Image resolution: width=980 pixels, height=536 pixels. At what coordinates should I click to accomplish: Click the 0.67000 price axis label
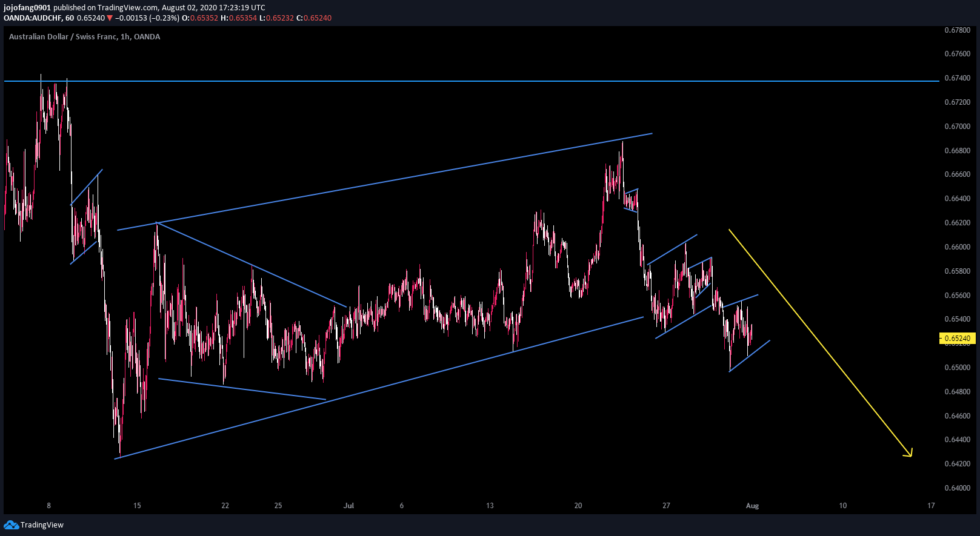pos(958,127)
